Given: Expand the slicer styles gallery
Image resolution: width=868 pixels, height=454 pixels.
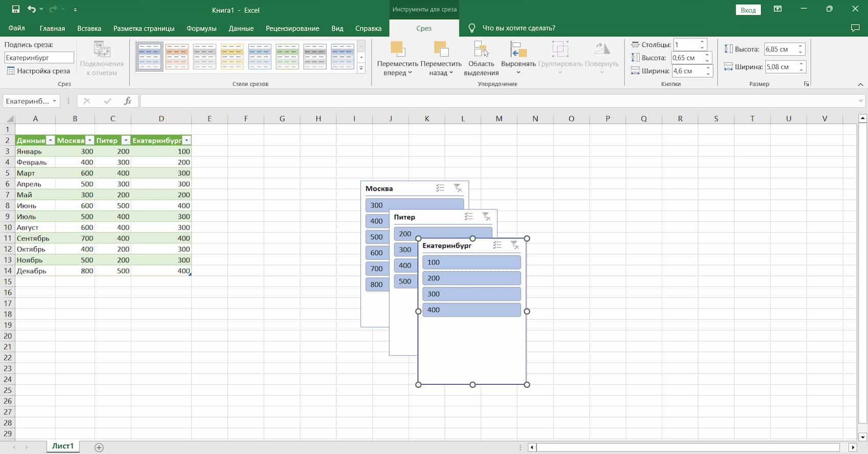Looking at the screenshot, I should coord(361,68).
